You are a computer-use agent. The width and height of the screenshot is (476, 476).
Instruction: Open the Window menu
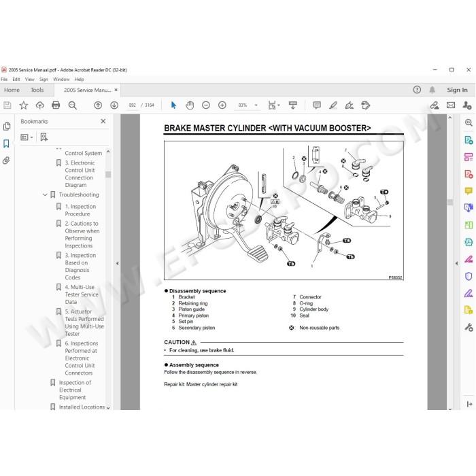[x=61, y=80]
